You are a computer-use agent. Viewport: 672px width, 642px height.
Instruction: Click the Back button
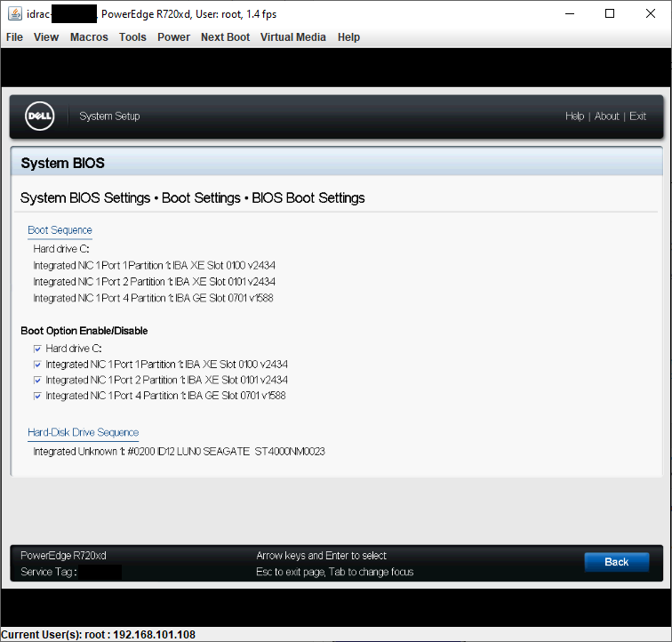click(x=617, y=562)
